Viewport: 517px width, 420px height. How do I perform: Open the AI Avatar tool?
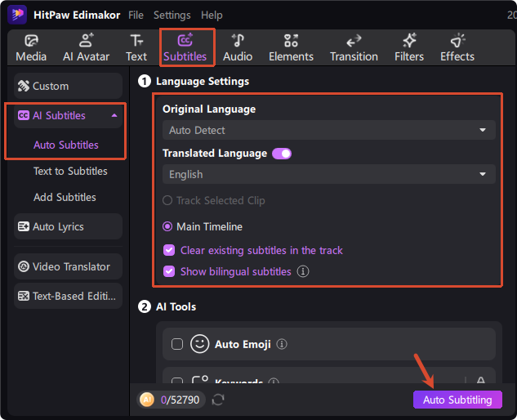point(86,48)
